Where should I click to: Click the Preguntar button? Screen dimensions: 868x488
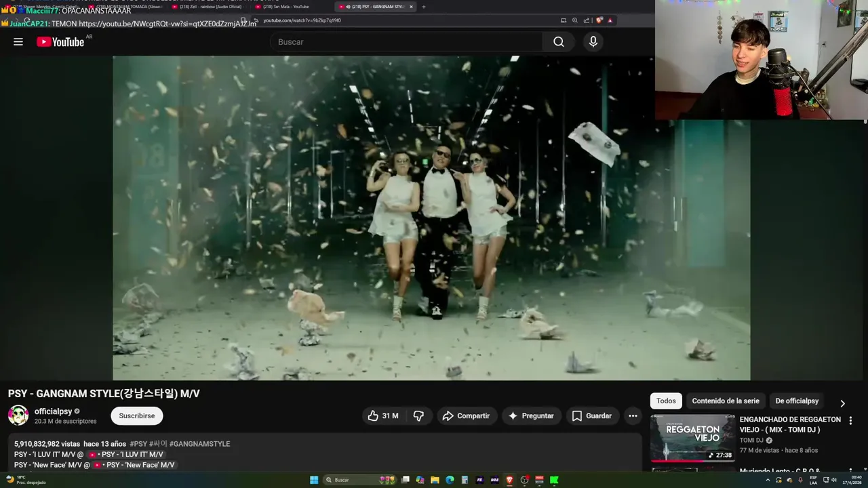(x=531, y=416)
